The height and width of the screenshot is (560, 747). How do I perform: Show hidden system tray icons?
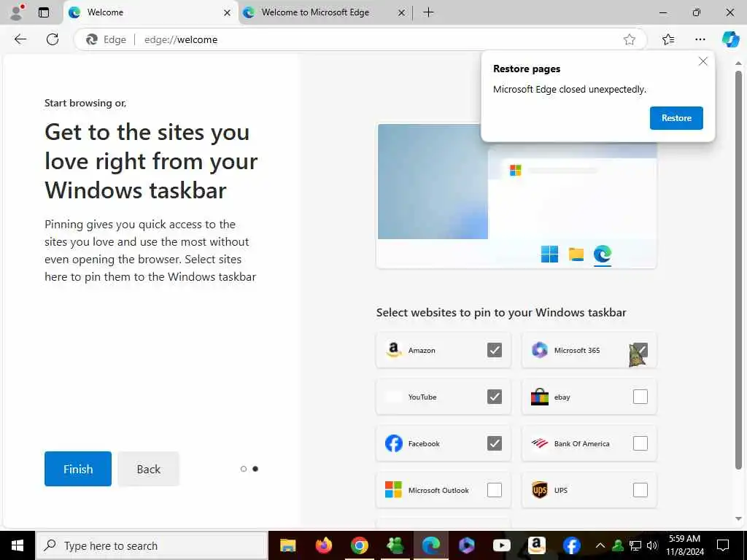pyautogui.click(x=600, y=545)
